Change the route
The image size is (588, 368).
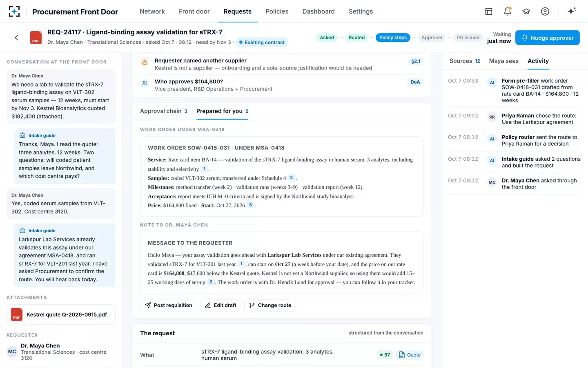[x=270, y=305]
